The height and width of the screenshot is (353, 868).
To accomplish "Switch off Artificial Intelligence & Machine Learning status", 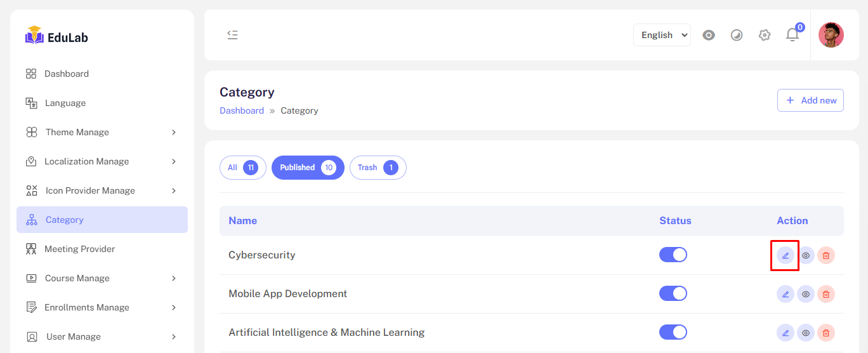I will click(673, 332).
